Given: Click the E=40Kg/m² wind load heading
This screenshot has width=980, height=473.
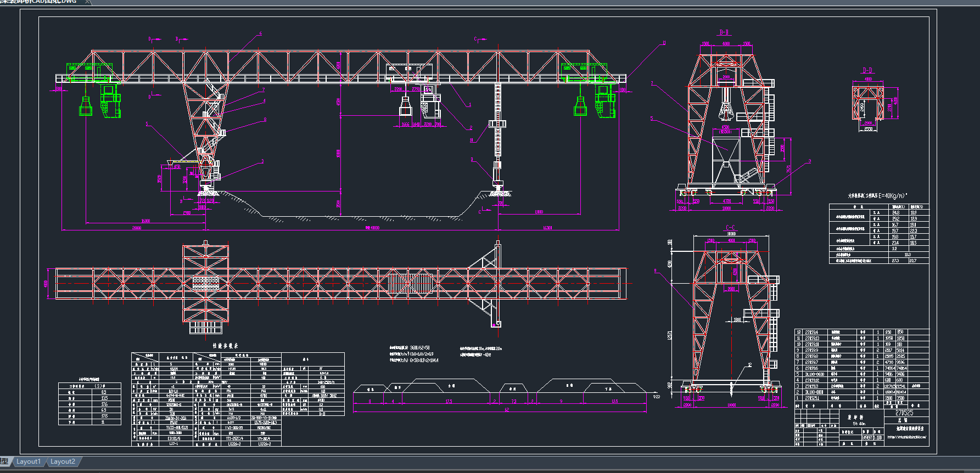Looking at the screenshot, I should tap(877, 195).
